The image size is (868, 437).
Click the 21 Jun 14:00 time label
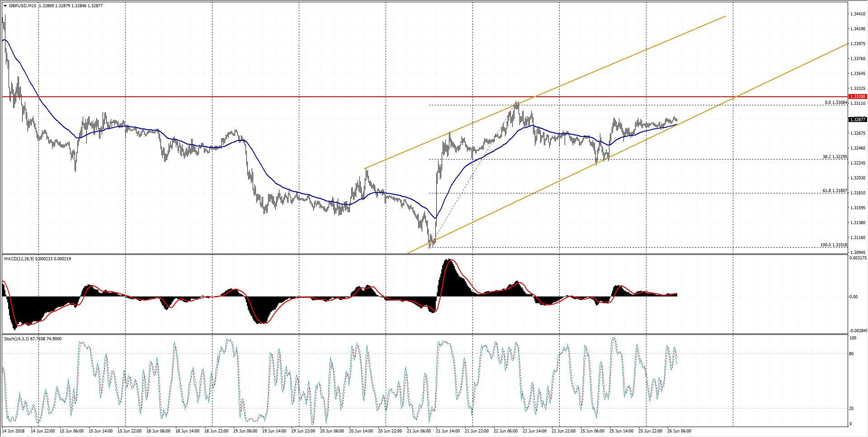[x=448, y=431]
